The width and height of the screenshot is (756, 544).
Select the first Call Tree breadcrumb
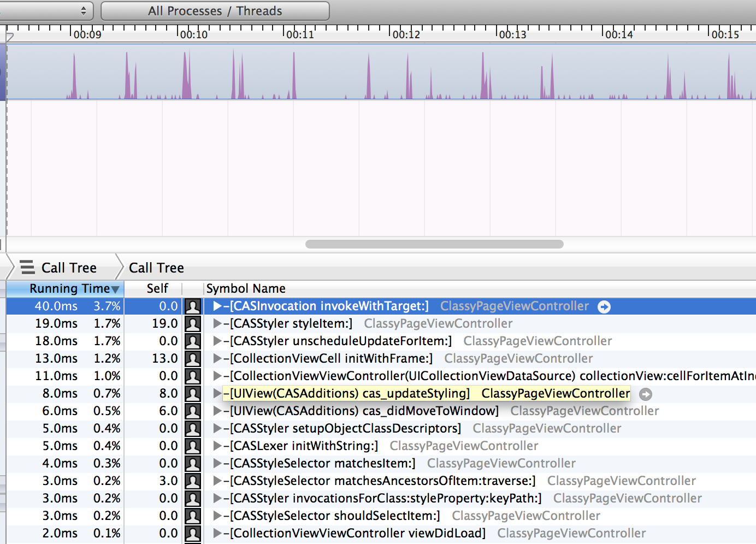pyautogui.click(x=69, y=268)
